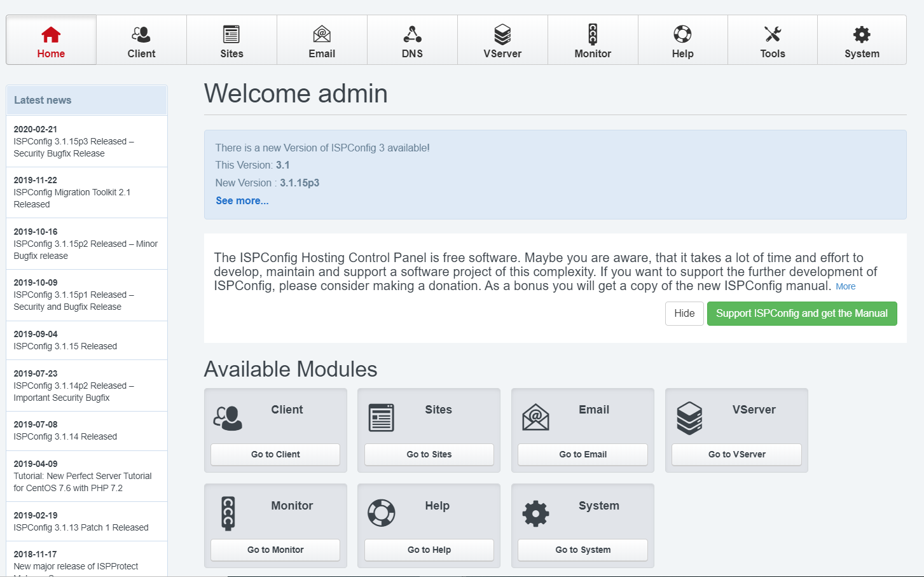The height and width of the screenshot is (577, 924).
Task: Open news ISPConfig 3.1.15p3 Released
Action: pyautogui.click(x=74, y=148)
